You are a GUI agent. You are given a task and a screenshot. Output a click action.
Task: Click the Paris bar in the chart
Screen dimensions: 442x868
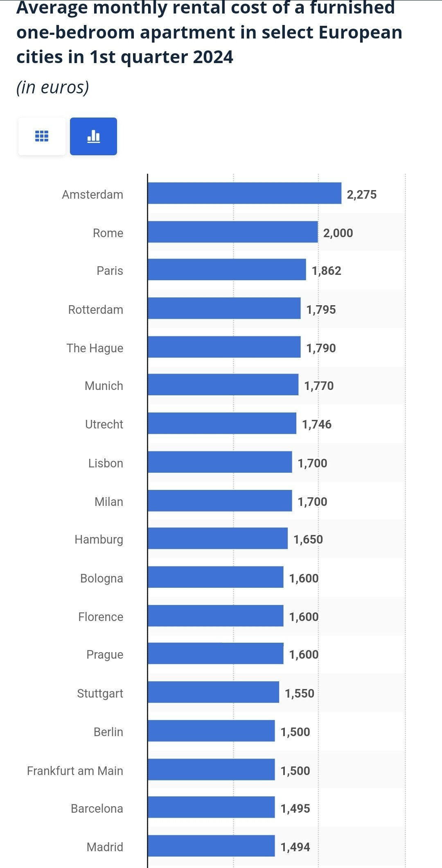pos(227,270)
